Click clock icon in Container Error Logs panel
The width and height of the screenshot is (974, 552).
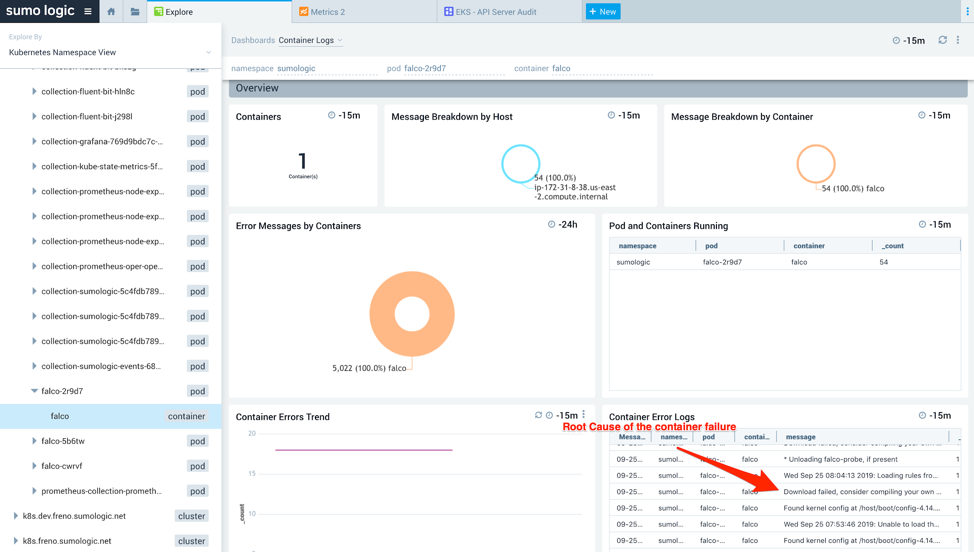click(x=922, y=415)
